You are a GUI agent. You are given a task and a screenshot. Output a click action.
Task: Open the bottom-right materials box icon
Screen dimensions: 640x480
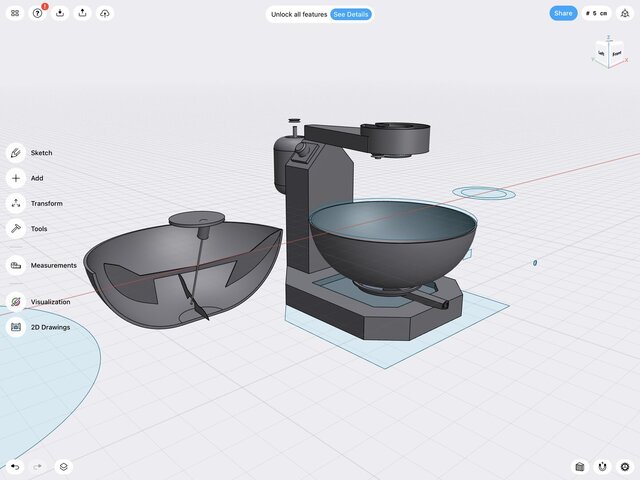579,466
